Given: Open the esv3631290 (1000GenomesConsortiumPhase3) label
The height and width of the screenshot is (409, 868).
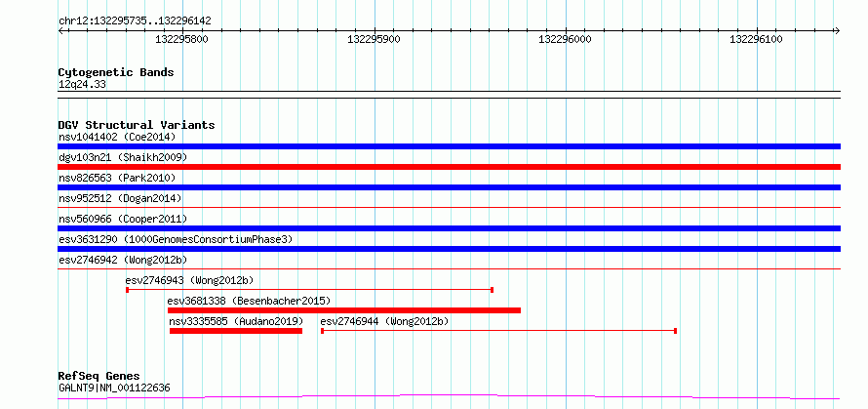Looking at the screenshot, I should tap(176, 239).
